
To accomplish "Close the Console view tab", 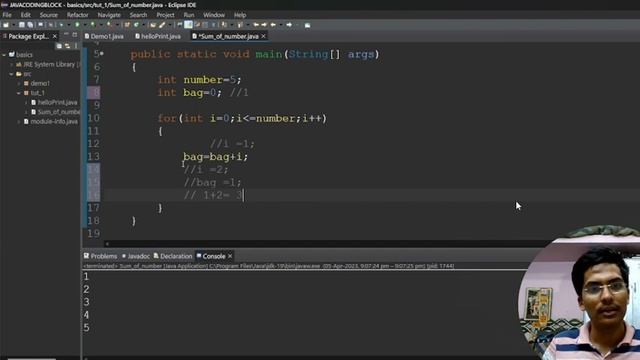I will (x=230, y=256).
